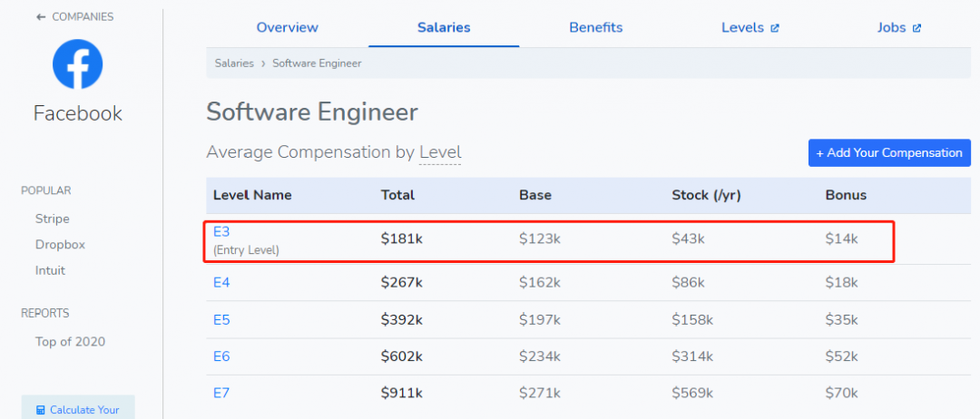This screenshot has width=980, height=419.
Task: Click the $70k bonus value
Action: pos(842,394)
